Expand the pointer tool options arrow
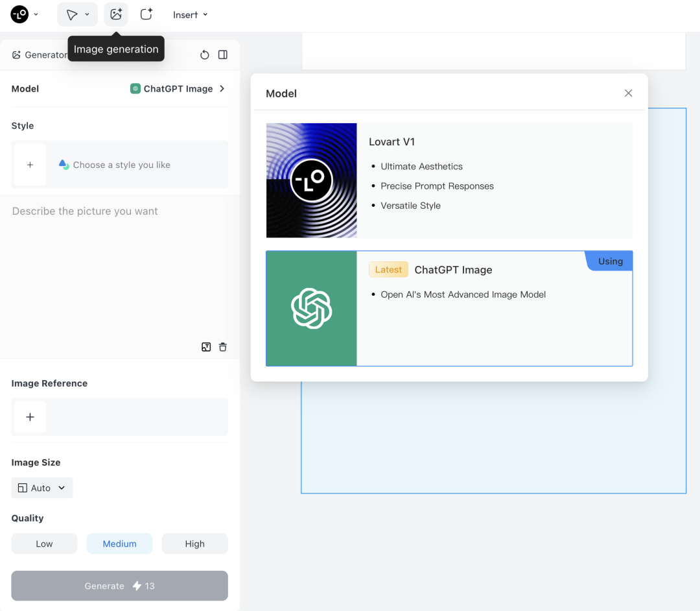 coord(87,14)
